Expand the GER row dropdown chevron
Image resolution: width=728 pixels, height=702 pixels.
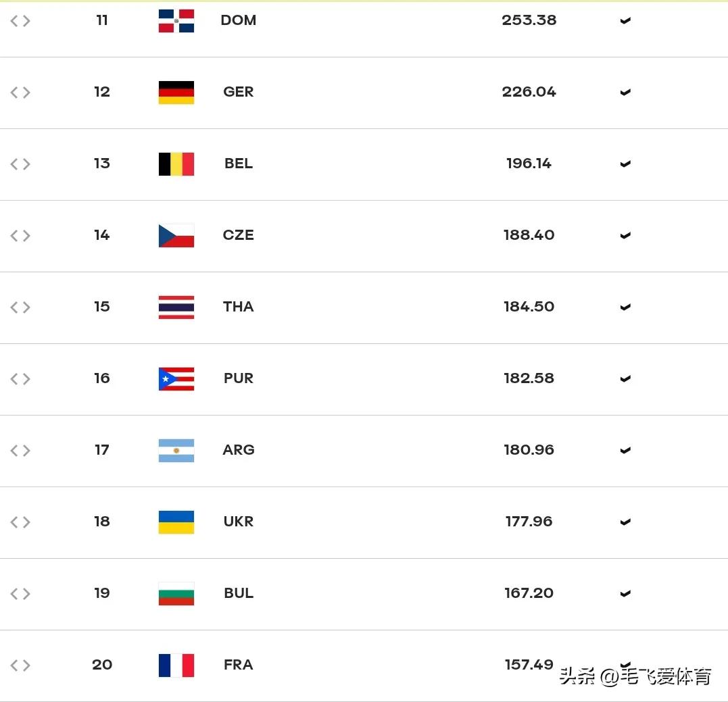click(625, 93)
